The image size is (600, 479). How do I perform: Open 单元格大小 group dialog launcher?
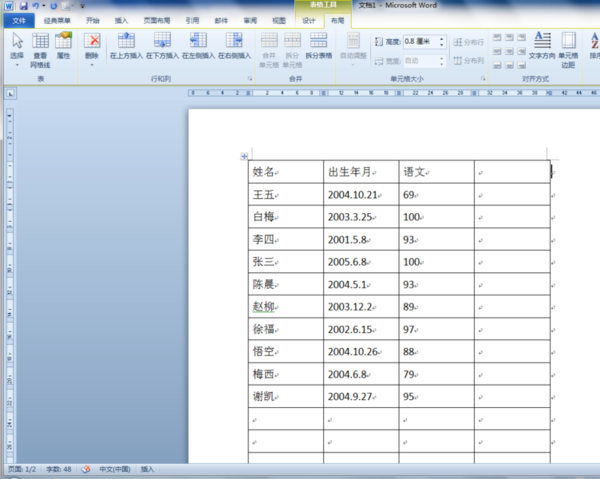(483, 78)
